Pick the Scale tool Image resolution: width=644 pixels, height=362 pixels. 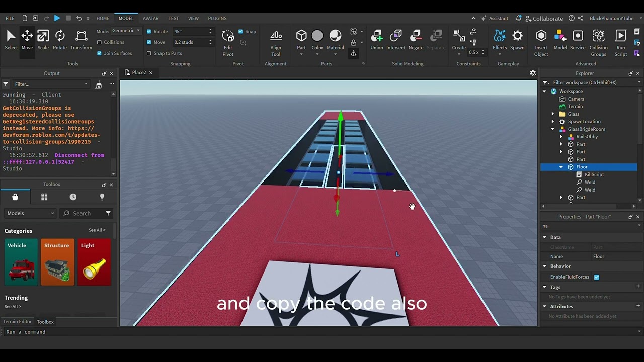point(43,40)
